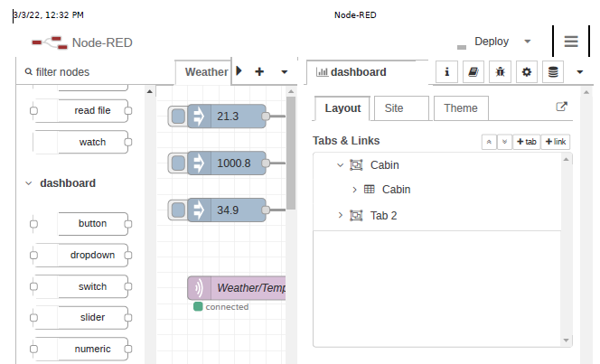Screen dimensions: 600x364
Task: Select the numeric palette node
Action: point(80,349)
